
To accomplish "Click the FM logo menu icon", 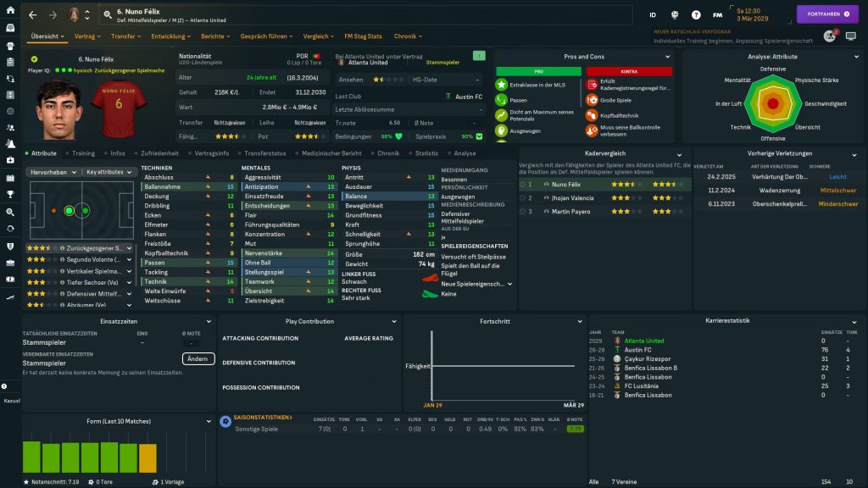I will [x=718, y=14].
